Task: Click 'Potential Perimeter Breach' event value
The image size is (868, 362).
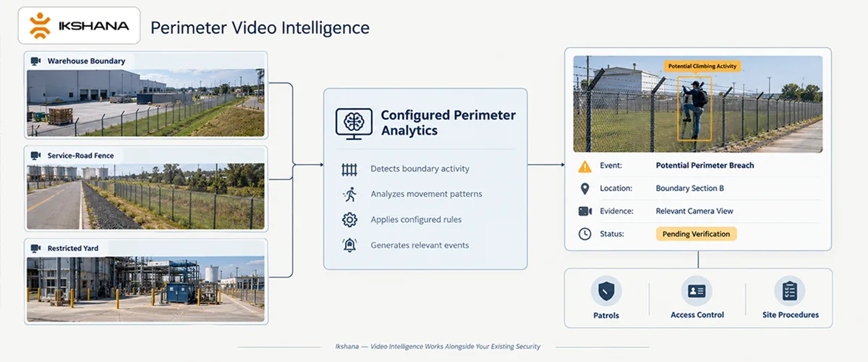Action: click(x=705, y=166)
